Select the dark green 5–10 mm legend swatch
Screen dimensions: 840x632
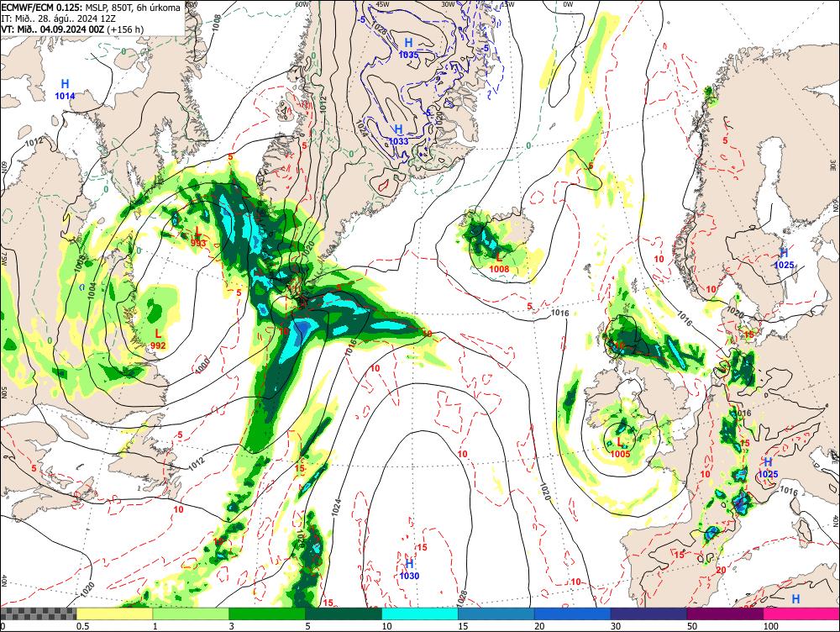pos(344,614)
